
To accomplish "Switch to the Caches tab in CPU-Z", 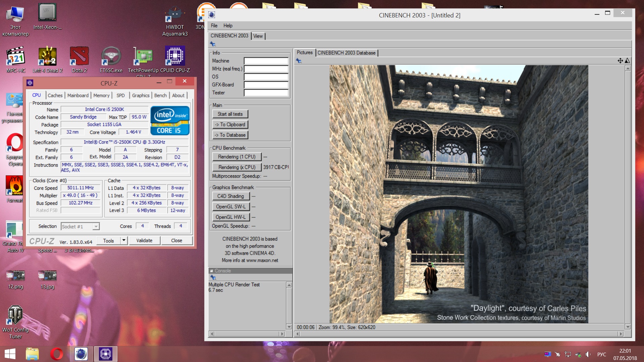I will coord(55,95).
